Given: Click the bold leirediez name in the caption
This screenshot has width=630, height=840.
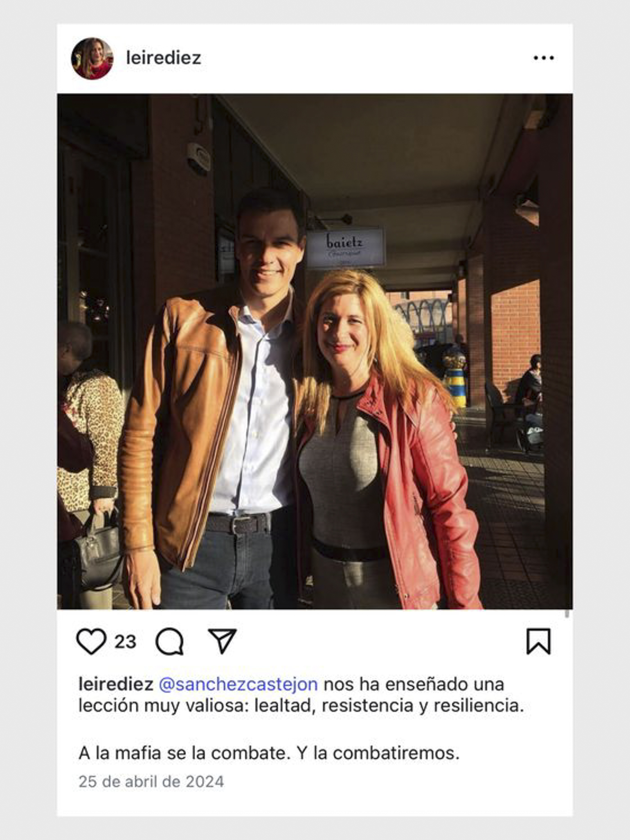Looking at the screenshot, I should pyautogui.click(x=116, y=684).
